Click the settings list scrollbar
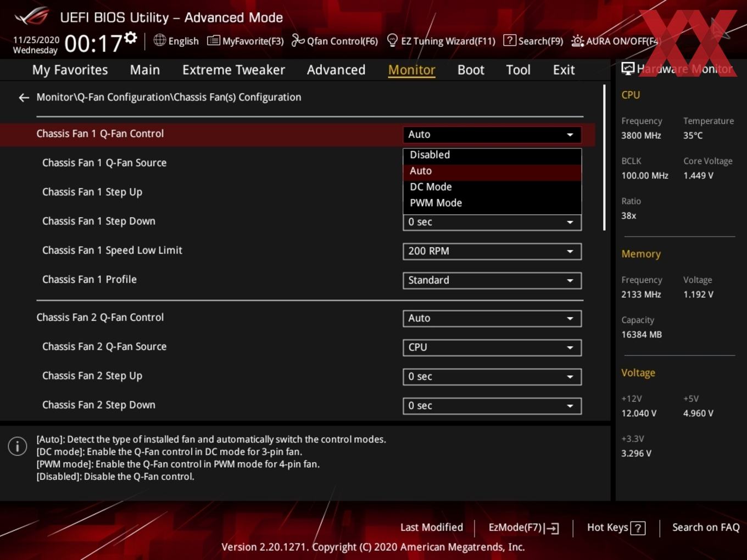The image size is (747, 560). (x=604, y=158)
